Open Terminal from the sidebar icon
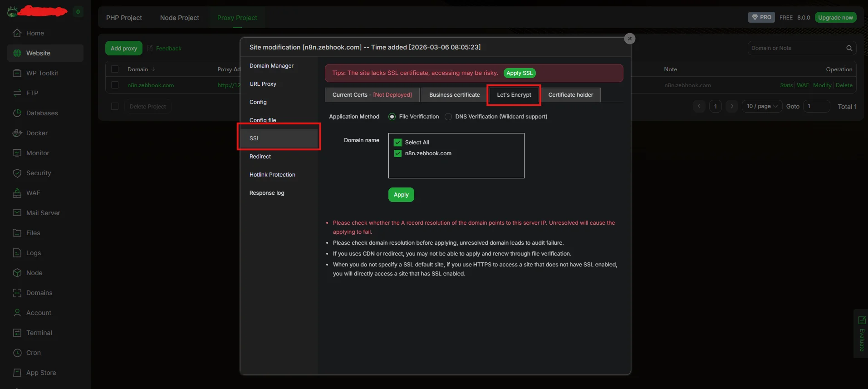The height and width of the screenshot is (389, 868). (17, 333)
